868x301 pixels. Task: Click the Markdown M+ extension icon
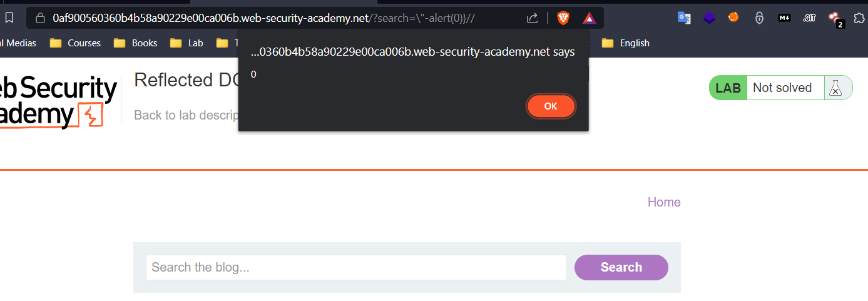(784, 18)
